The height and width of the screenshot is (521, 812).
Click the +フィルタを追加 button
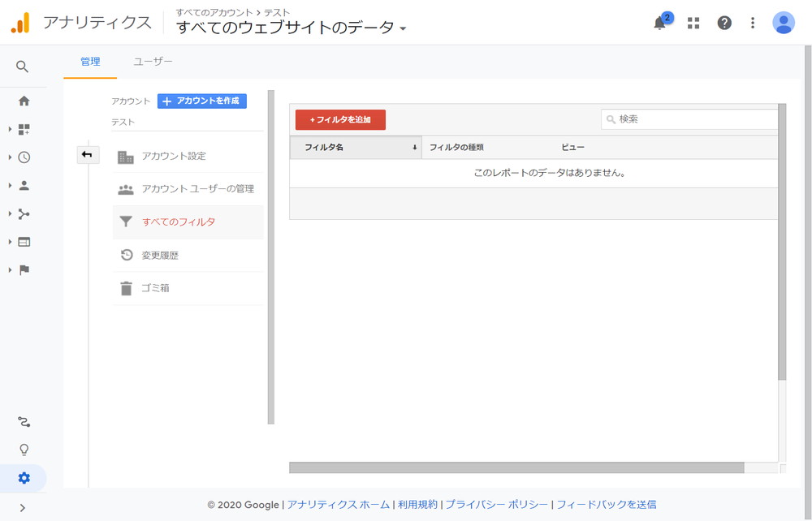click(340, 119)
